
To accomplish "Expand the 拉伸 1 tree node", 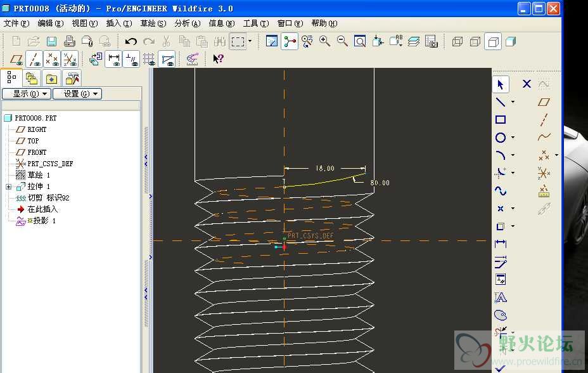I will (9, 186).
